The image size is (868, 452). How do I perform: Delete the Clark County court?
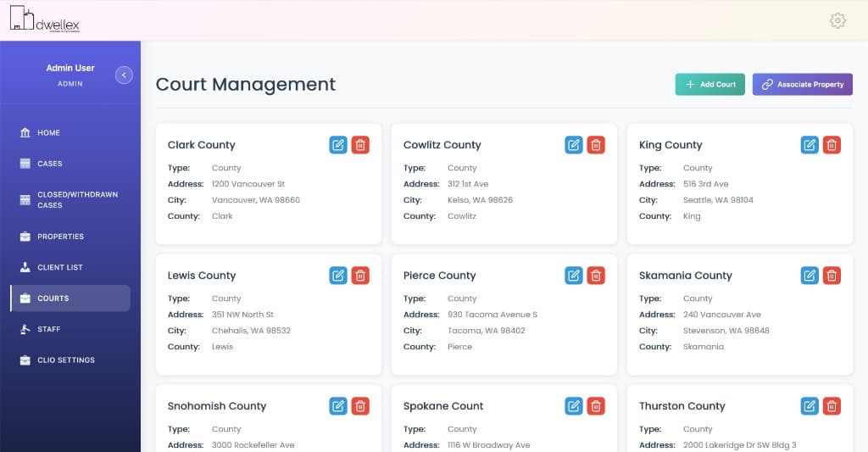pos(360,145)
